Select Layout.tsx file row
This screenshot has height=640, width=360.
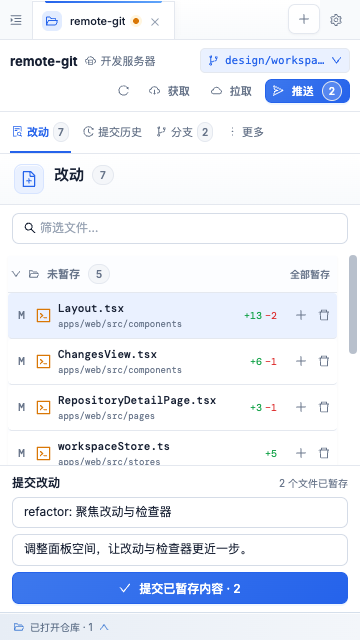pyautogui.click(x=172, y=316)
